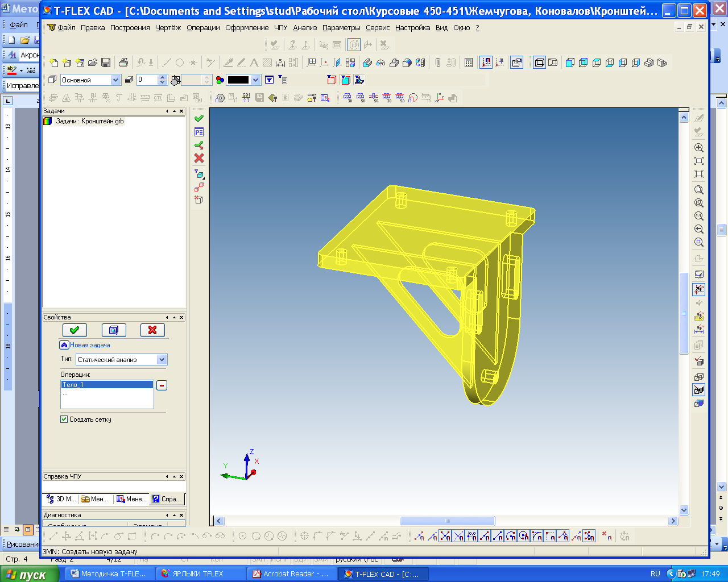Click the red X cancel button in Свойства
Image resolution: width=728 pixels, height=582 pixels.
coord(152,330)
